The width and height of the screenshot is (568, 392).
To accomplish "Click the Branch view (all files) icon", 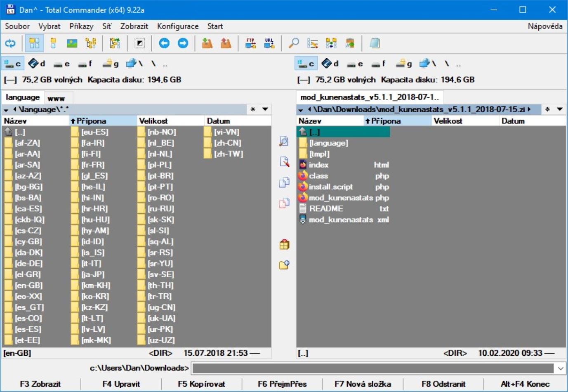I will (115, 43).
